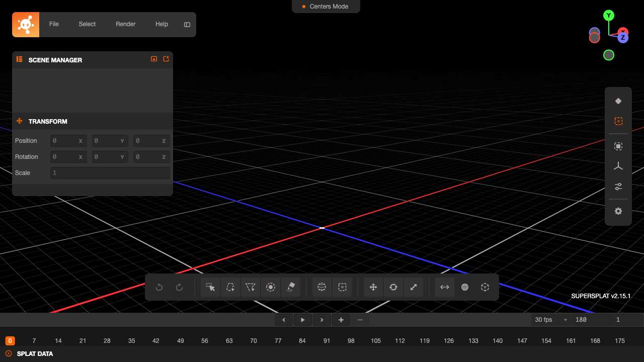The width and height of the screenshot is (644, 362).
Task: Switch to Splat mode with the diamond icon
Action: click(618, 101)
